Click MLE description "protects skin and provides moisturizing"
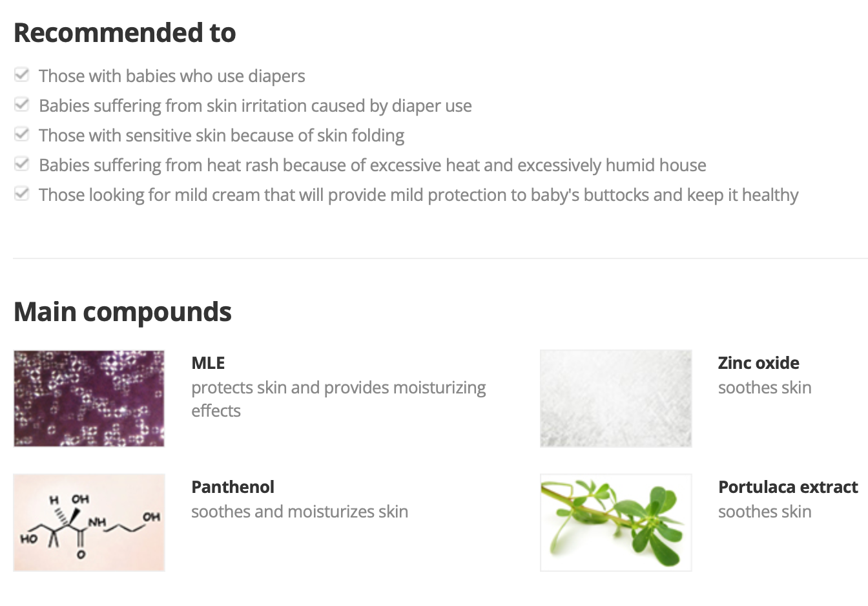The width and height of the screenshot is (868, 606). point(338,388)
